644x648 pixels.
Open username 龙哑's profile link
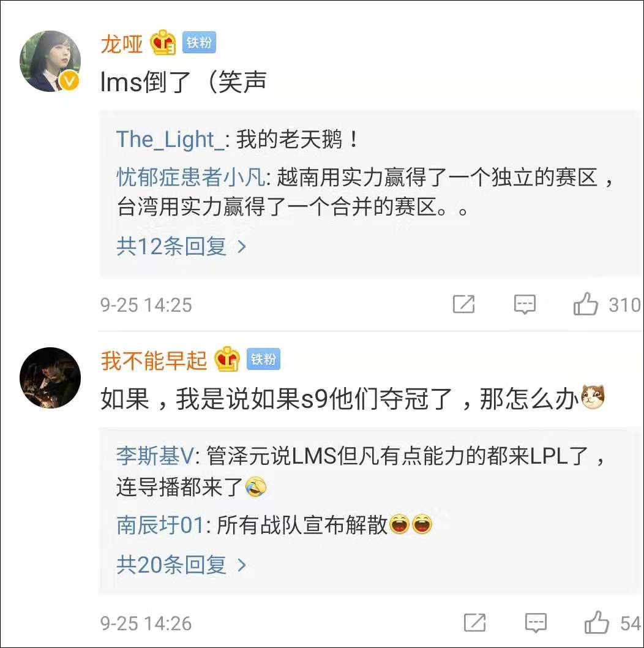coord(121,44)
